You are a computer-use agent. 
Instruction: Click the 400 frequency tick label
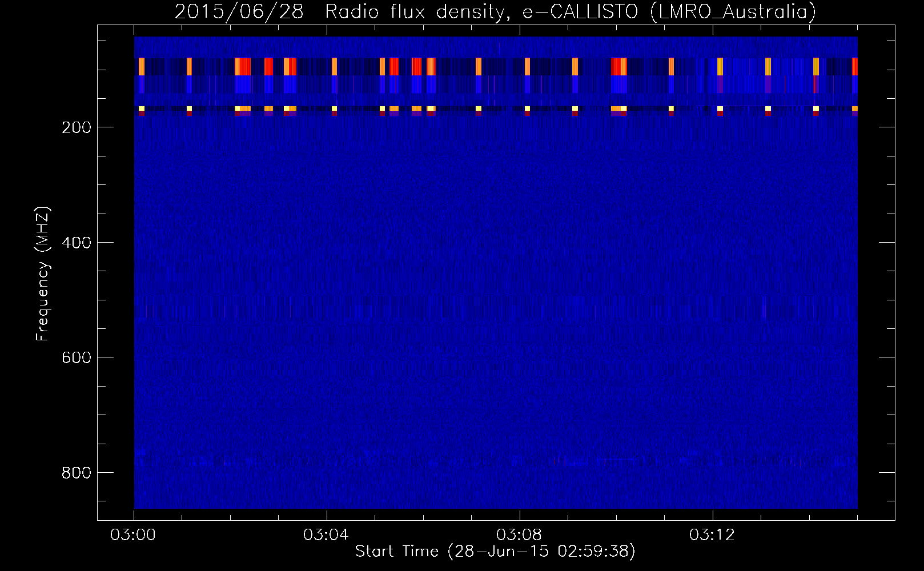[75, 243]
